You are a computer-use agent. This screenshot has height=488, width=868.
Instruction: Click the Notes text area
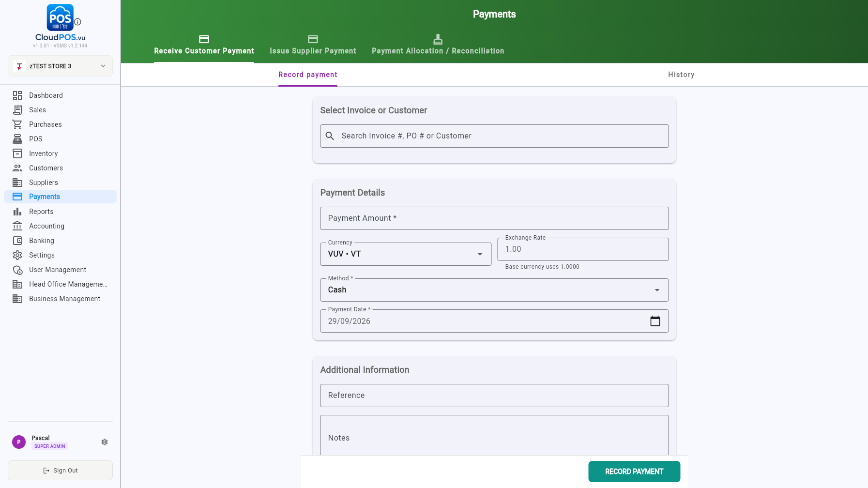[494, 435]
